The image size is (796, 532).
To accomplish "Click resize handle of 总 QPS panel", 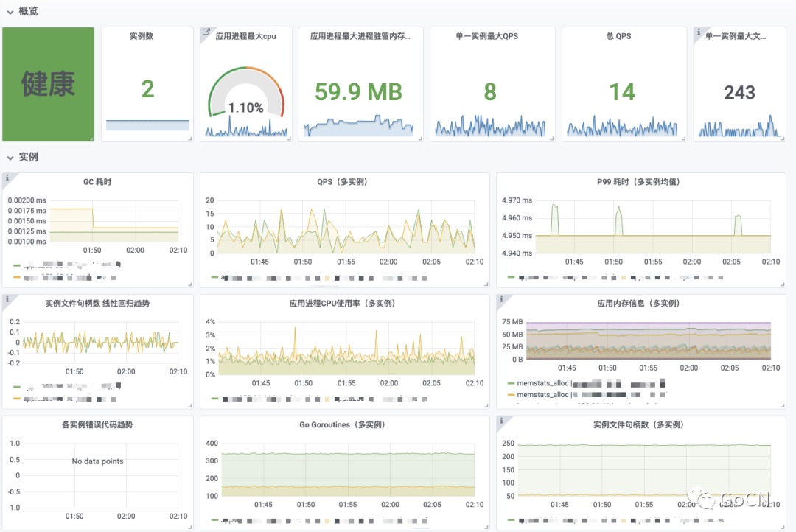I will pos(684,139).
